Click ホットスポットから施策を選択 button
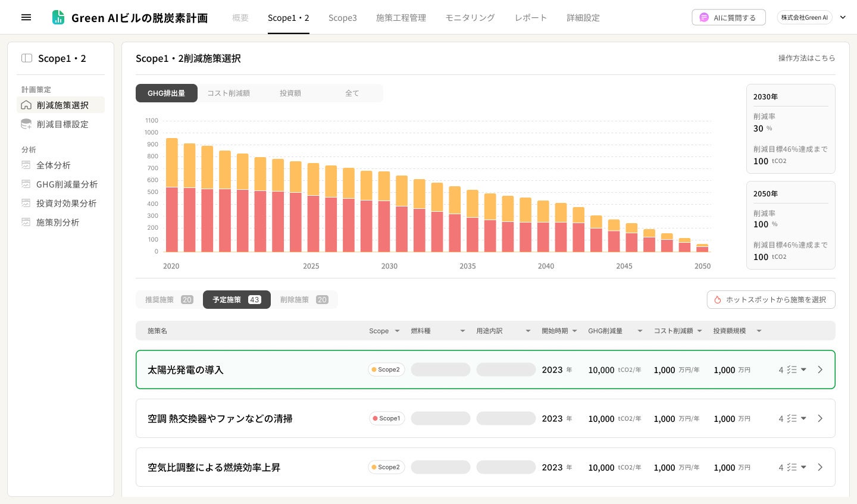The width and height of the screenshot is (857, 504). [x=771, y=299]
